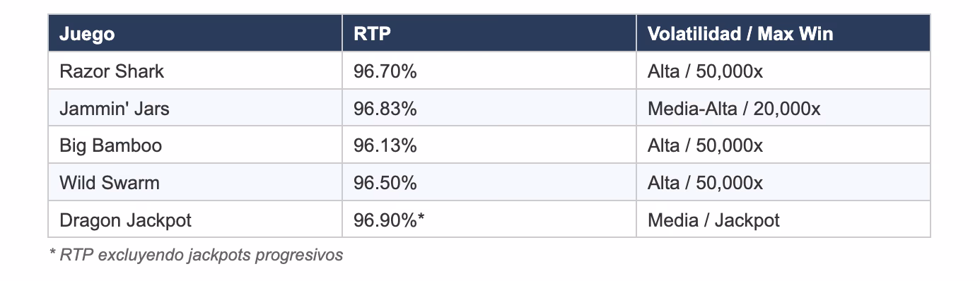Select the Dragon Jackpot game cell

click(195, 220)
